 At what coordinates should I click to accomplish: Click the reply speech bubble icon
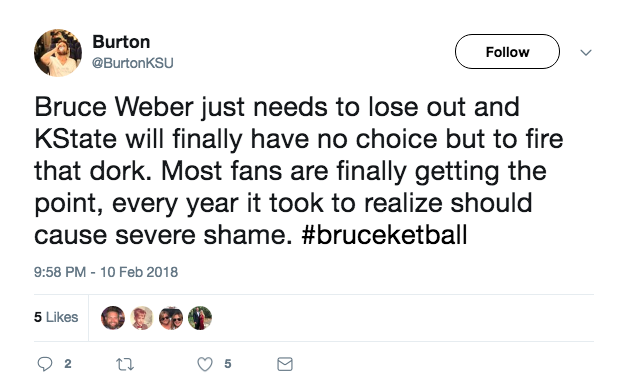(x=45, y=364)
